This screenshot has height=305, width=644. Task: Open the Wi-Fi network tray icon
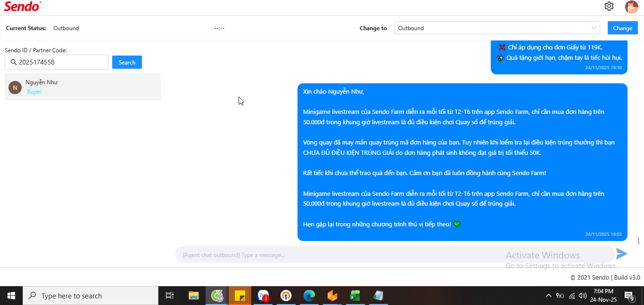(572, 296)
